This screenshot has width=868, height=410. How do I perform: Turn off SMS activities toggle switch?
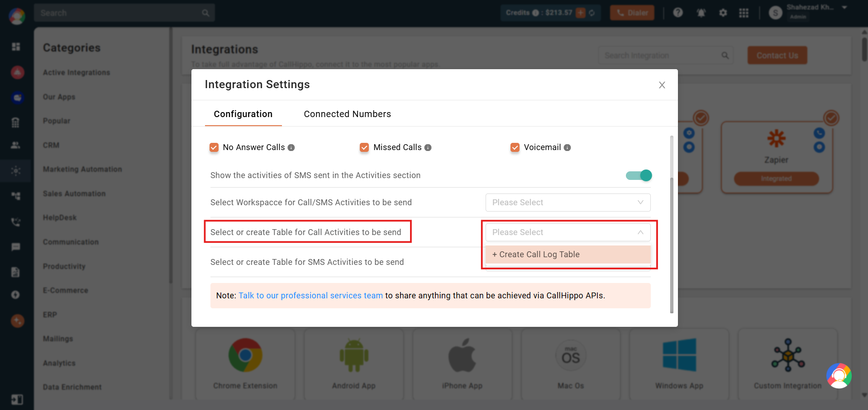[x=639, y=175]
